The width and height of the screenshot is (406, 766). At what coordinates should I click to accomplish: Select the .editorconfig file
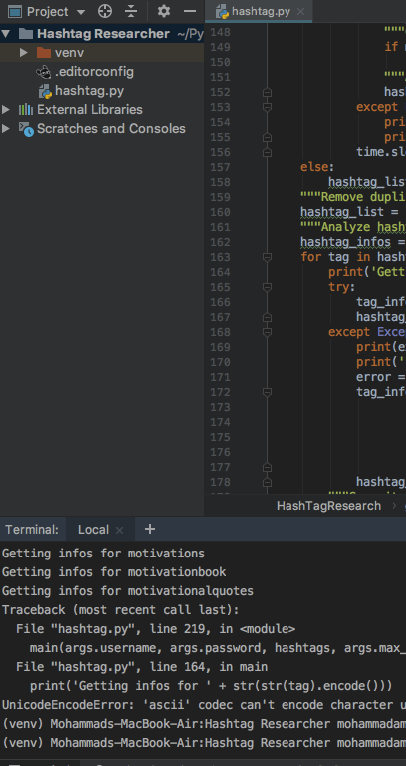coord(94,72)
